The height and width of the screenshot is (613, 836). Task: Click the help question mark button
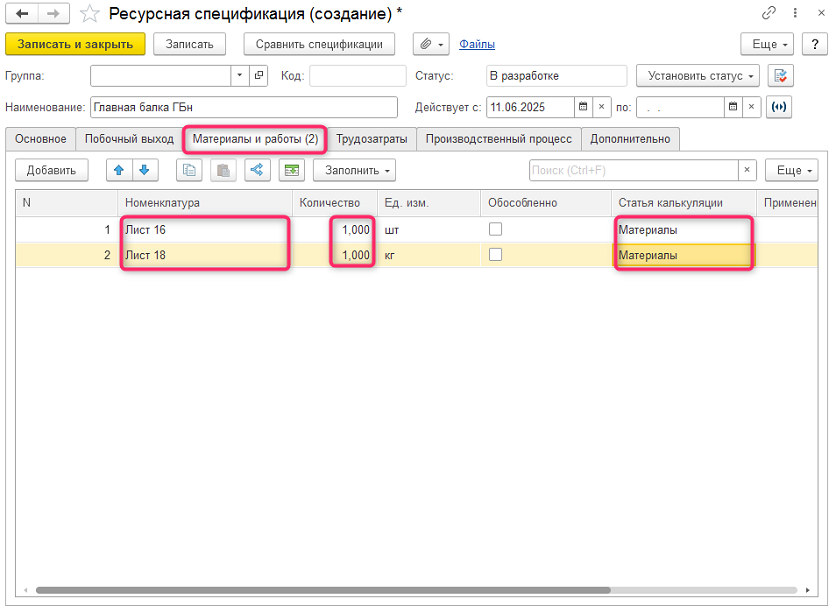point(814,44)
